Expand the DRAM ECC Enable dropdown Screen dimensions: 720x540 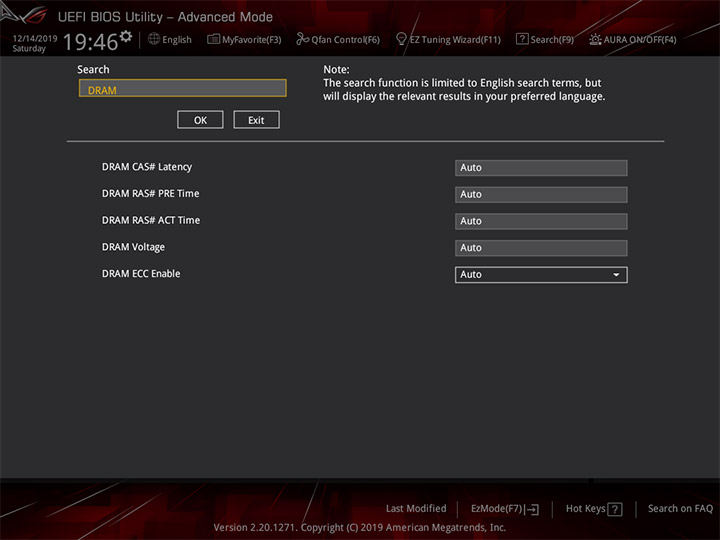point(541,275)
